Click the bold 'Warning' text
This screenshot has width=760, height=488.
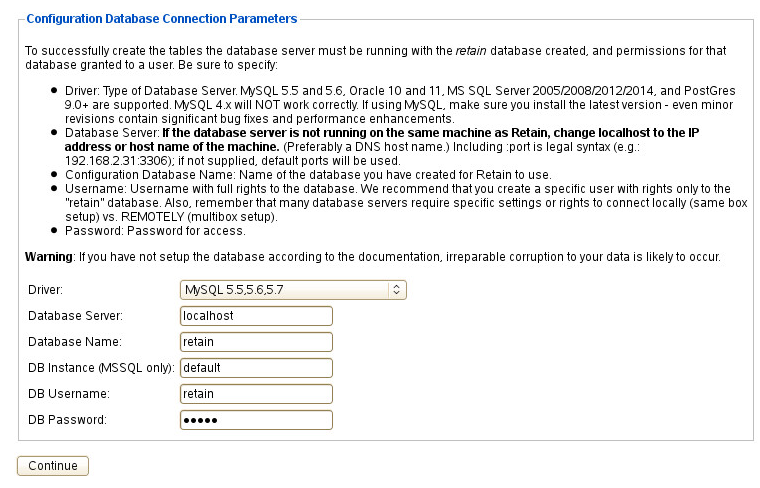(x=48, y=256)
